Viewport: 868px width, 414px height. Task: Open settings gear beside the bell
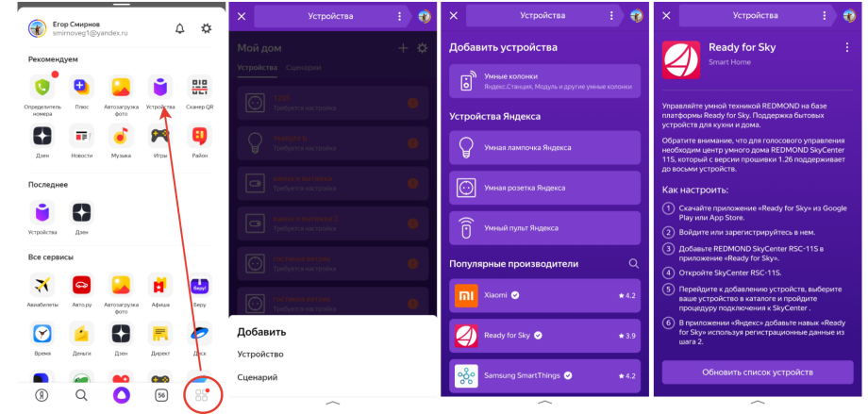coord(207,29)
